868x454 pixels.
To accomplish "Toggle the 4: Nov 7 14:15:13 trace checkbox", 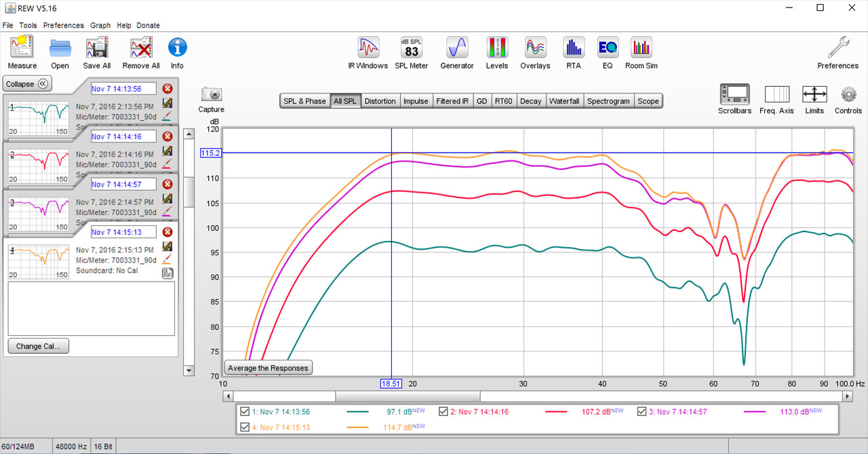I will click(x=245, y=427).
